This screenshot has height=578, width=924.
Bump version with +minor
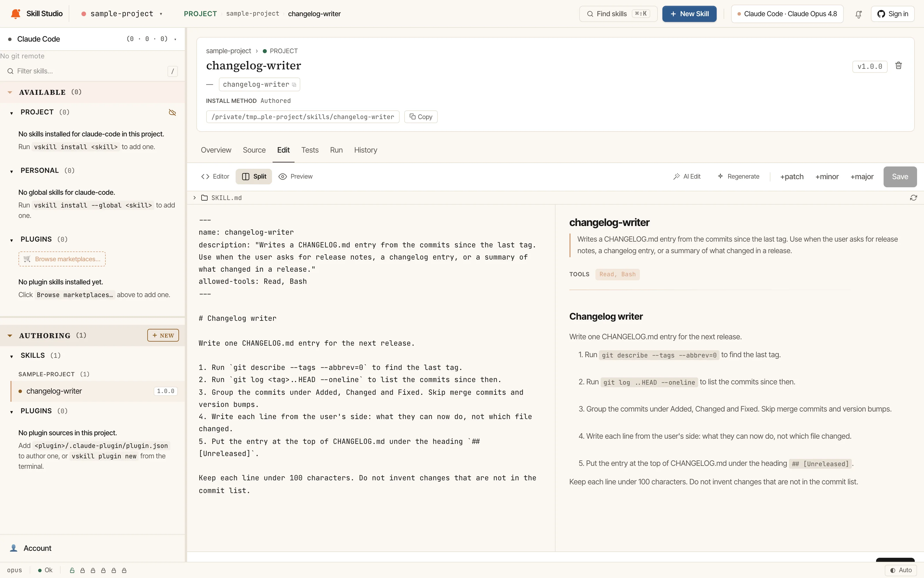(827, 177)
